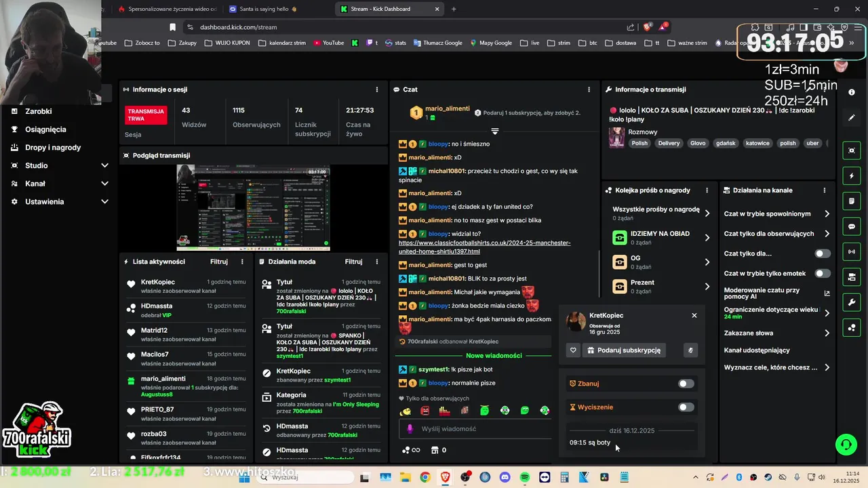
Task: Click the IDZIEMY NA OBIAD reward phone icon
Action: pyautogui.click(x=619, y=238)
